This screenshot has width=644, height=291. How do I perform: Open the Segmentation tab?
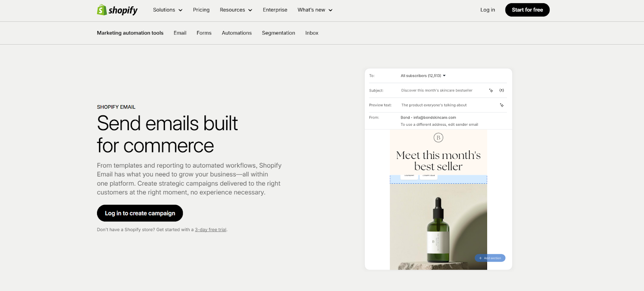point(279,33)
